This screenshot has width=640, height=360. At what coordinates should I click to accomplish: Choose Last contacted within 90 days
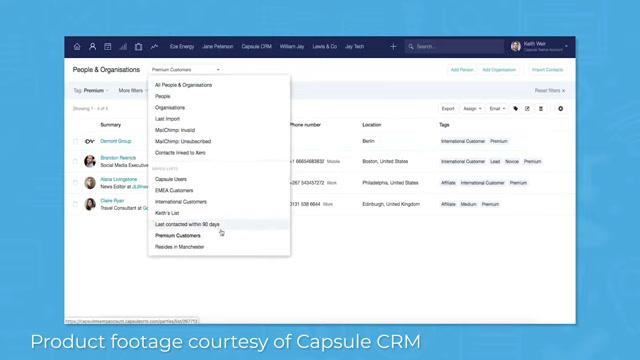[219, 224]
